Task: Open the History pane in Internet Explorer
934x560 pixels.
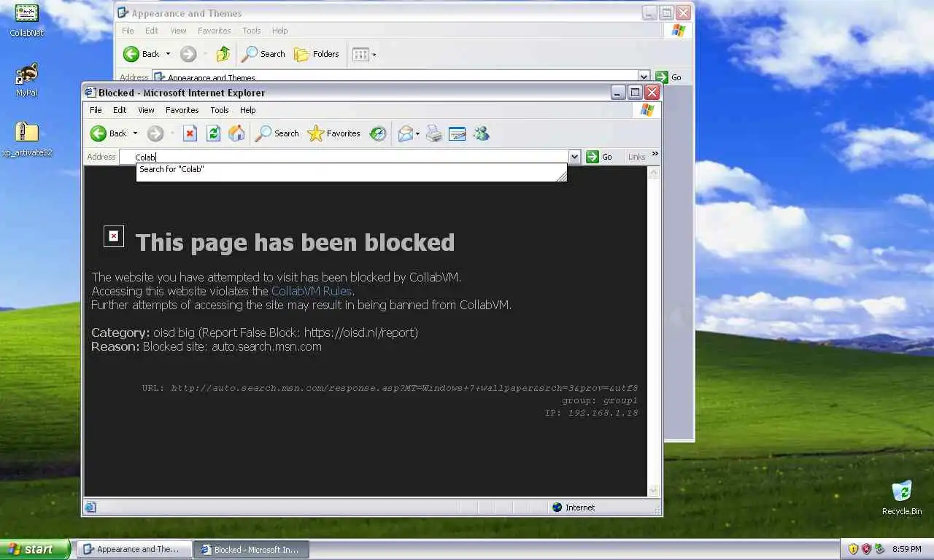Action: click(377, 133)
